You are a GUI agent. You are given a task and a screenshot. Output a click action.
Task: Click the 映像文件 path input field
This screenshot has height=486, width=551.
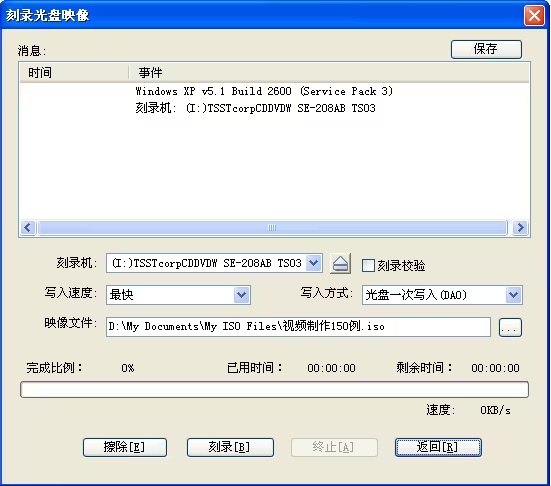click(298, 327)
